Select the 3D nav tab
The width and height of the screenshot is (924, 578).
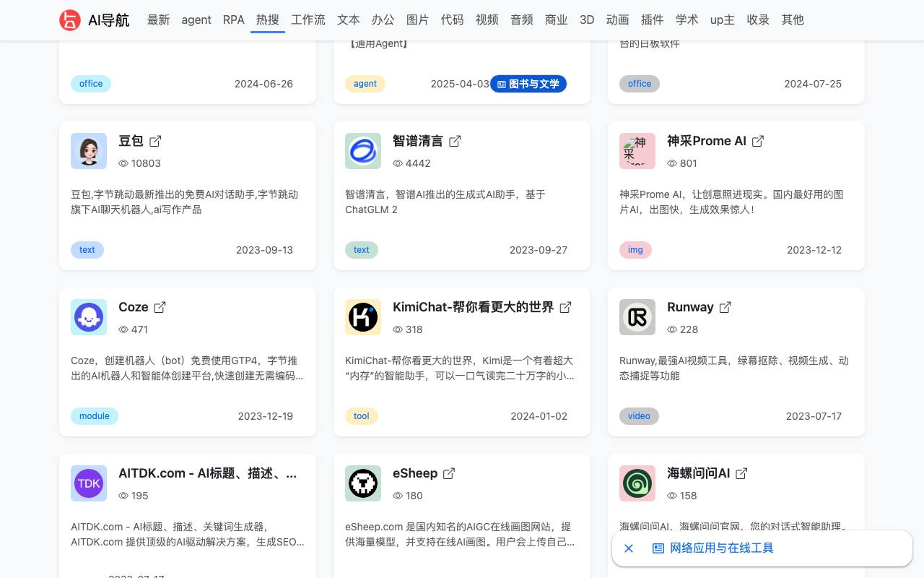click(587, 20)
